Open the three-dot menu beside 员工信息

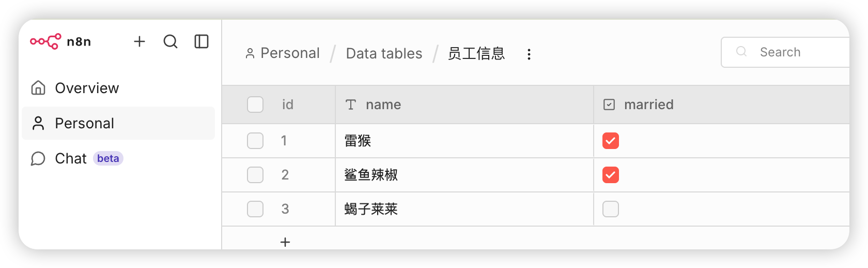pyautogui.click(x=529, y=54)
